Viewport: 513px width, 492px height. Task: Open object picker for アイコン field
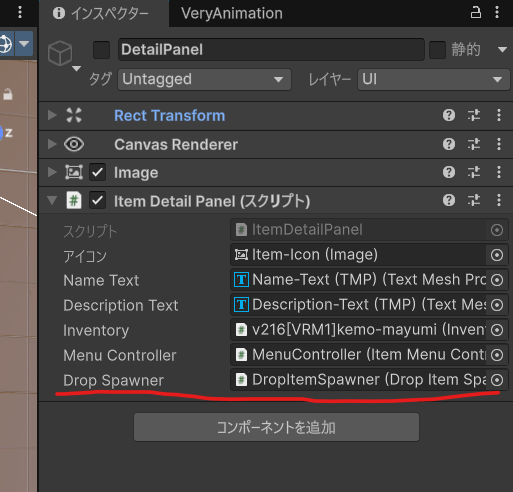point(497,255)
